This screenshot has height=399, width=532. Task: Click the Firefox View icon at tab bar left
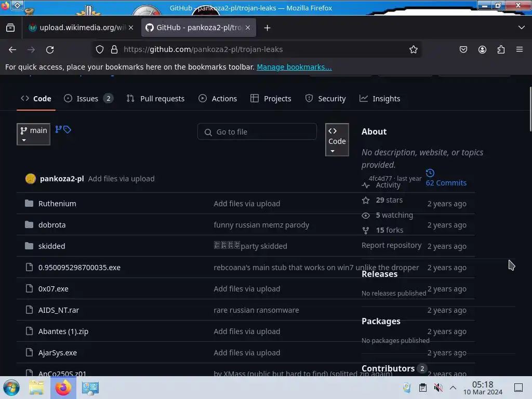(10, 28)
